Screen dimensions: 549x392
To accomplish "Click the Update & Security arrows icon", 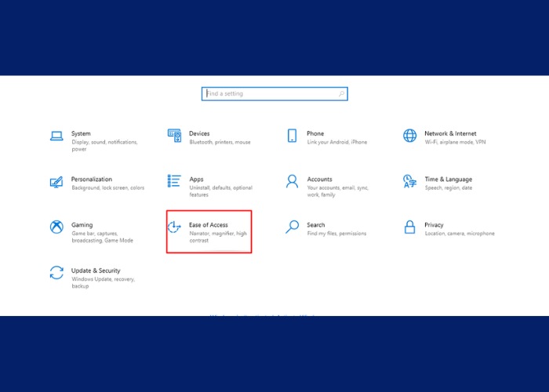I will [56, 272].
